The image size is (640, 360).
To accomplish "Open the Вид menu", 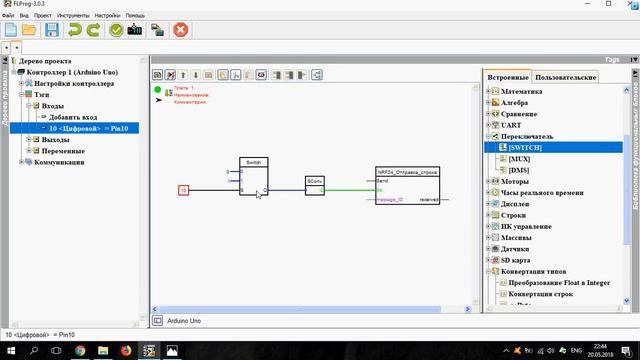I will coord(24,16).
